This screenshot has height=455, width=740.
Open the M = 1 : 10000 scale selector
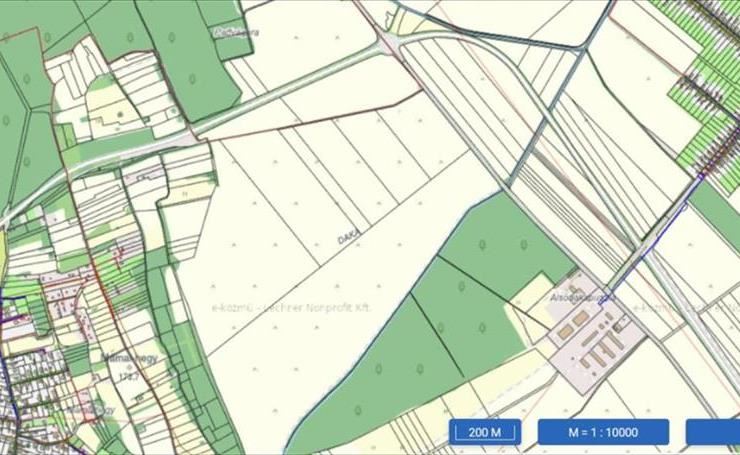point(603,432)
